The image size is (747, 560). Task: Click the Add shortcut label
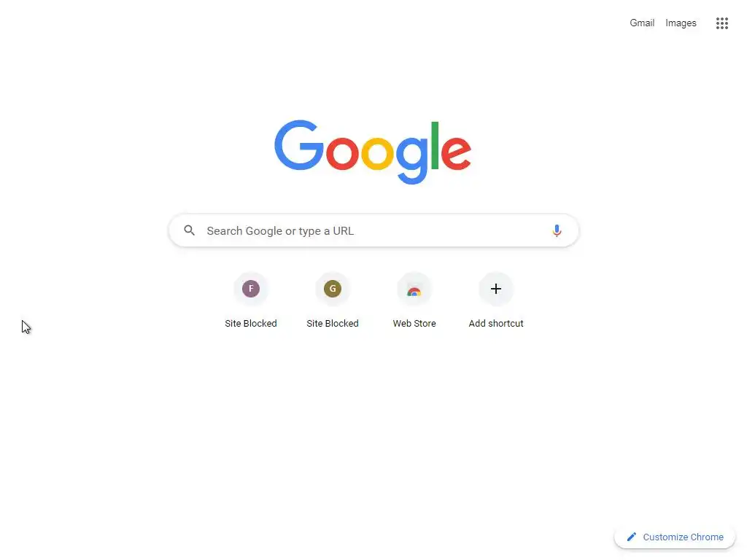pos(496,323)
